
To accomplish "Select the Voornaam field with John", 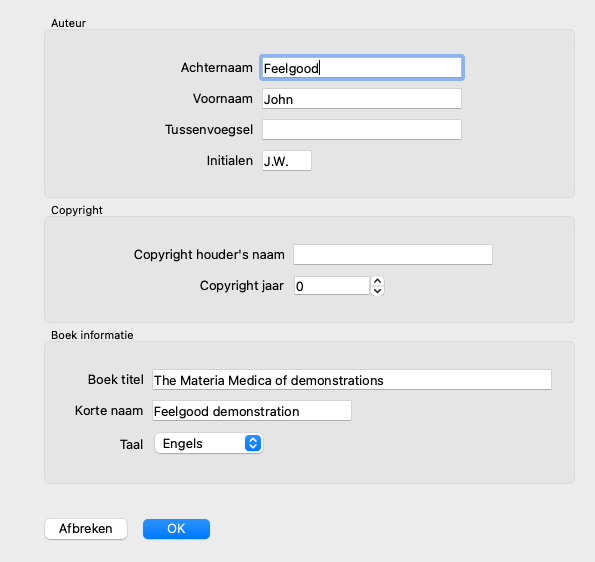I will coord(362,99).
